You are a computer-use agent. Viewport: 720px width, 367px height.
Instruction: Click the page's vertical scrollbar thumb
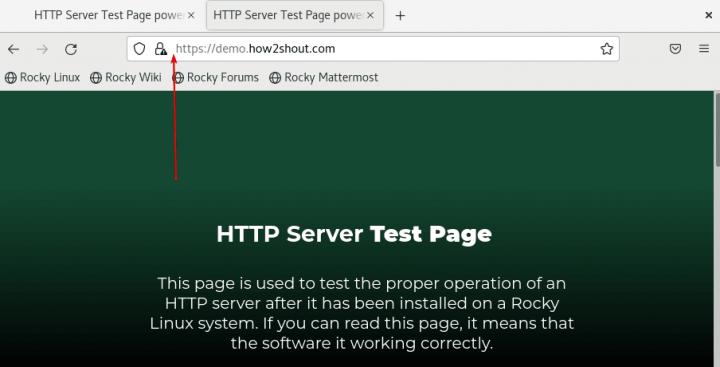pos(717,129)
